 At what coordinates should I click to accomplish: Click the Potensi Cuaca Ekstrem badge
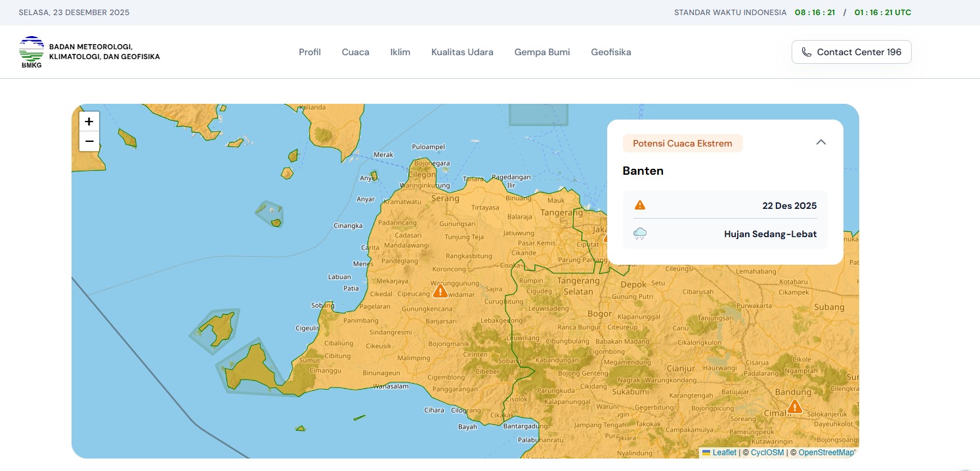(682, 143)
